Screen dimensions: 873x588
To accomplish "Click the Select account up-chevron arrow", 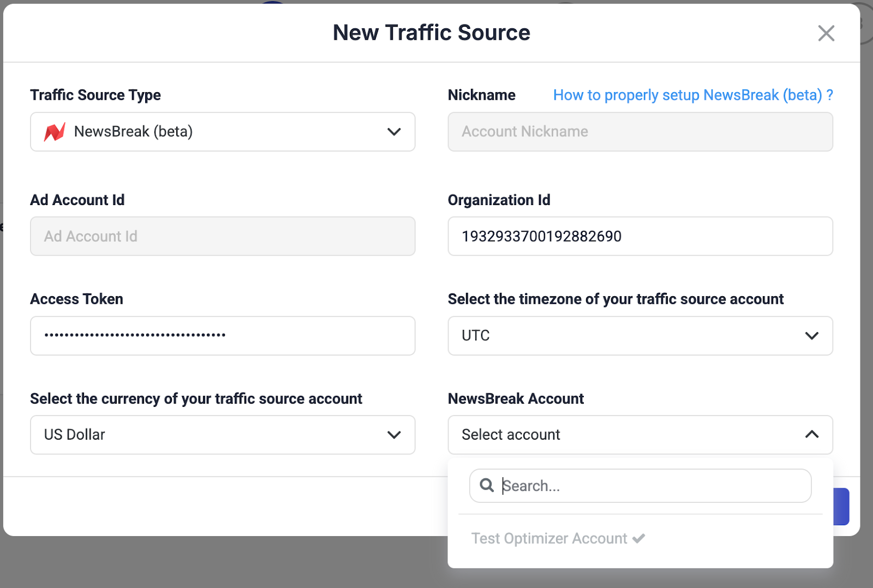I will click(812, 434).
